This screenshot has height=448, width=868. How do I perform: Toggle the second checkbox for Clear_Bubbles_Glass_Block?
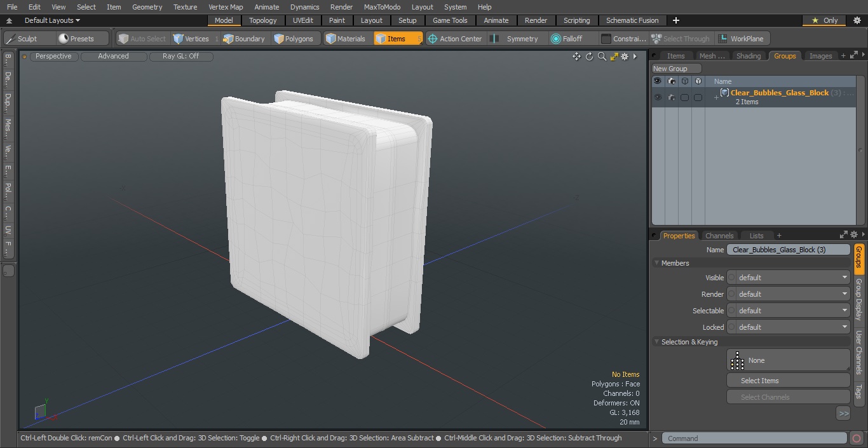click(698, 97)
